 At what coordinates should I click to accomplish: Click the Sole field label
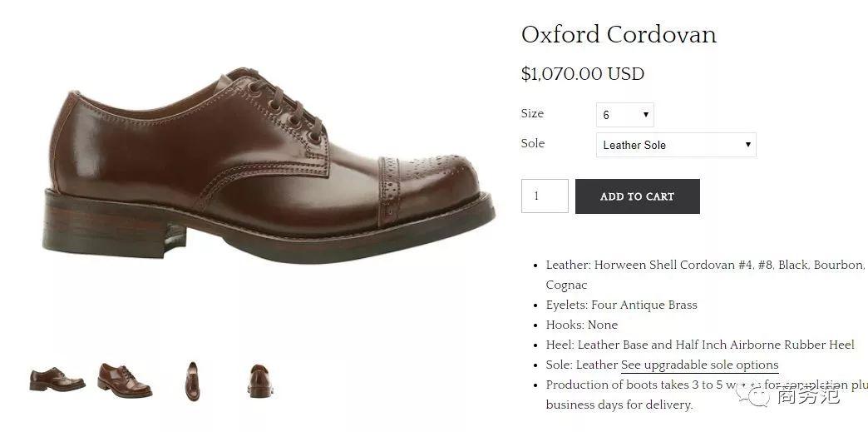point(533,143)
